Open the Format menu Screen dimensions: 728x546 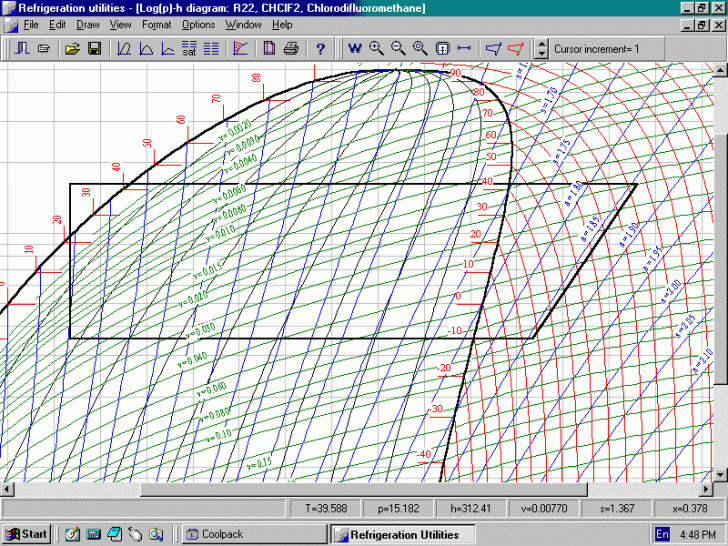coord(156,25)
